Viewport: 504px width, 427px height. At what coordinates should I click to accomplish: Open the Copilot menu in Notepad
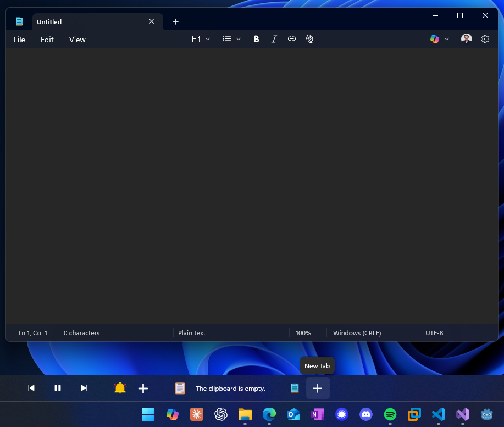tap(435, 39)
